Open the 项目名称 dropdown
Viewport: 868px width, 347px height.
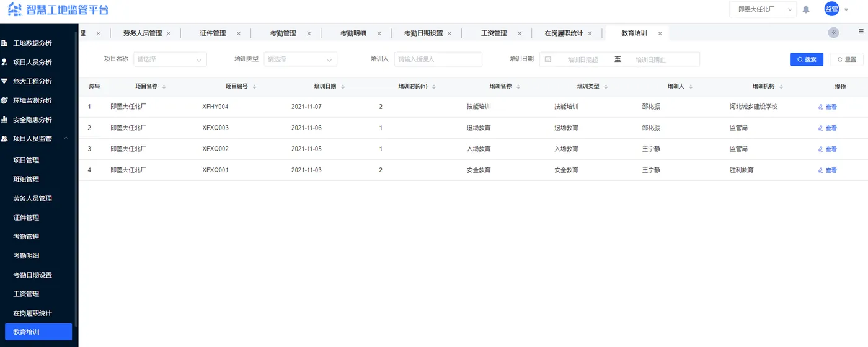tap(170, 59)
